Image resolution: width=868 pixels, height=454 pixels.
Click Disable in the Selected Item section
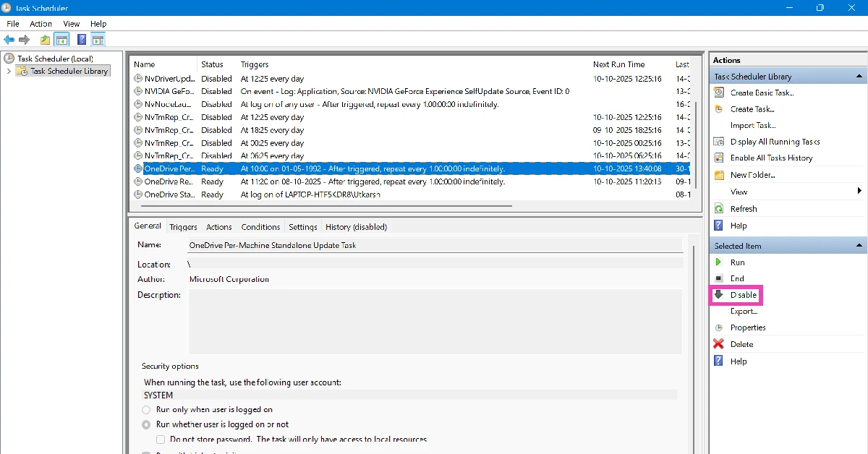(x=743, y=295)
